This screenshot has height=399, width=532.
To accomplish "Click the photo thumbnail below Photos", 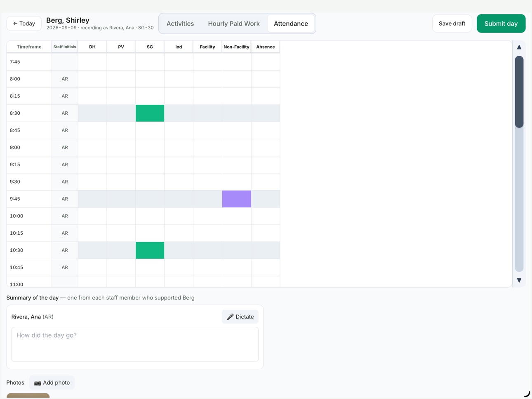I will coord(28,396).
